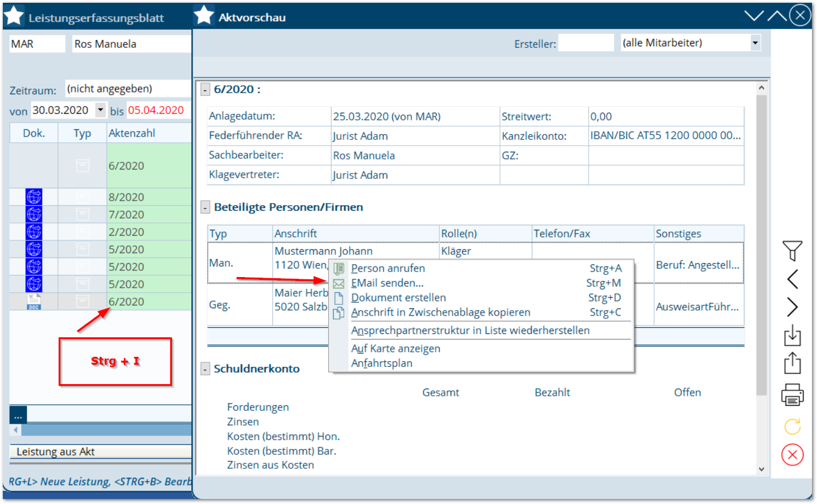Open the (alle Mitarbeiter) dropdown

tap(755, 43)
